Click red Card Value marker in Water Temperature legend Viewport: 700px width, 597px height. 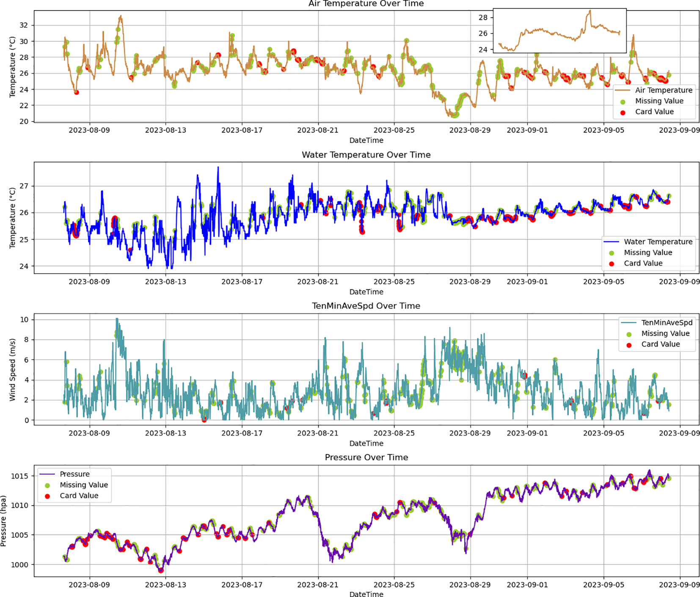pyautogui.click(x=612, y=264)
